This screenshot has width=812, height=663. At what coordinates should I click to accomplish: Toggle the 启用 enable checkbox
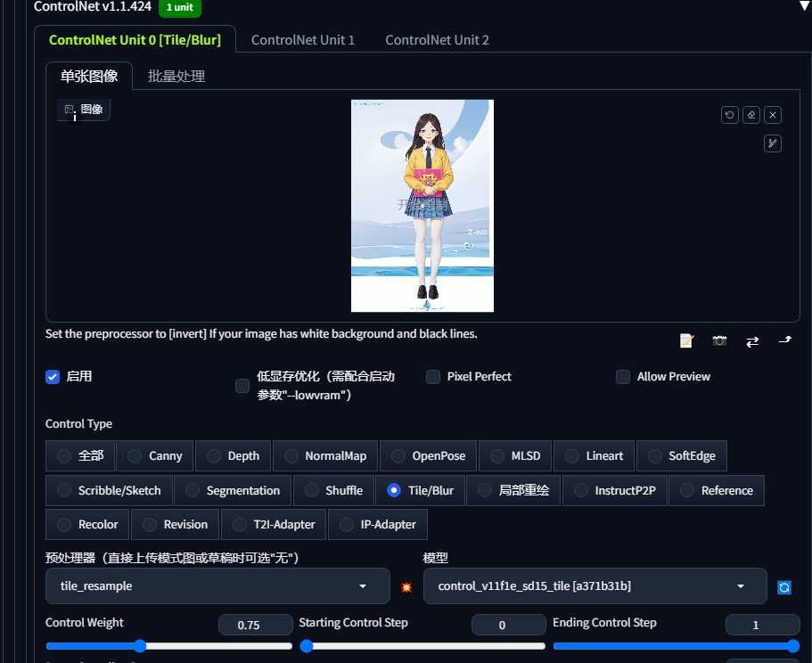coord(53,377)
